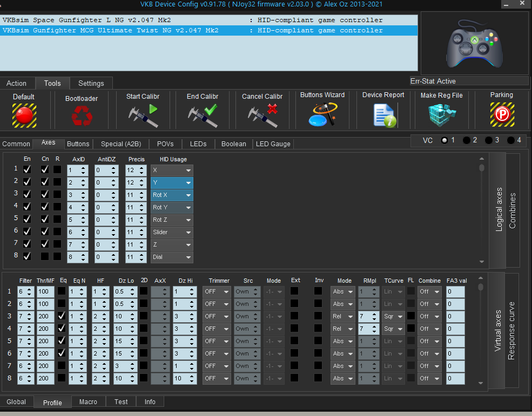The height and width of the screenshot is (416, 532).
Task: Open the Abs Mode dropdown on virtual axis 8
Action: pyautogui.click(x=342, y=378)
